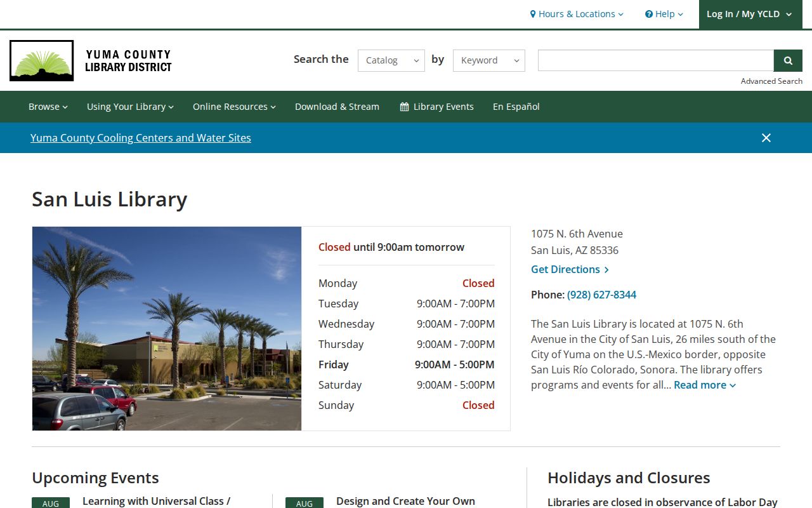This screenshot has width=812, height=508.
Task: Click the AUG date badge beside Learning event
Action: 51,502
